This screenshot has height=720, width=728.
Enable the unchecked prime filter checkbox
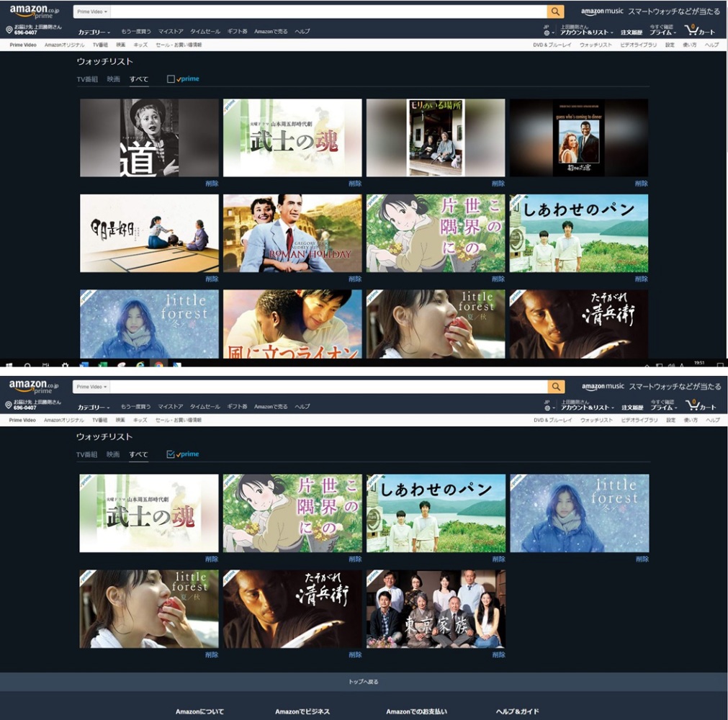[x=171, y=79]
